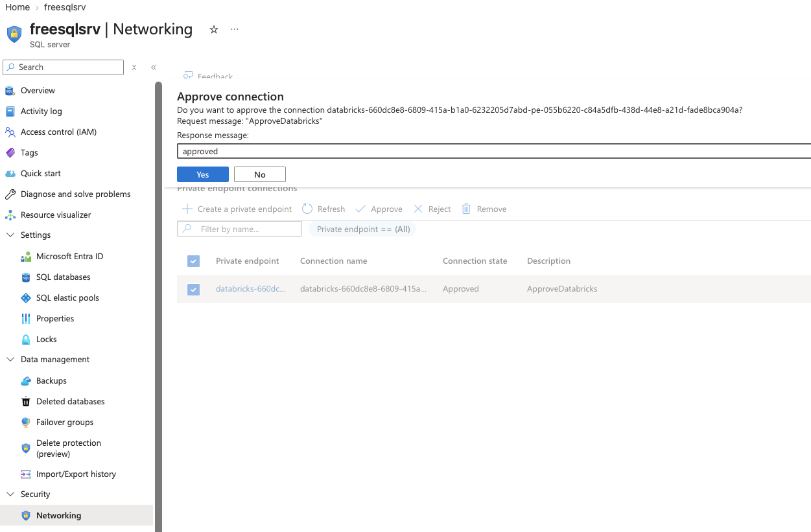The width and height of the screenshot is (811, 532).
Task: Click freesqlsrv in the breadcrumb
Action: [x=65, y=7]
